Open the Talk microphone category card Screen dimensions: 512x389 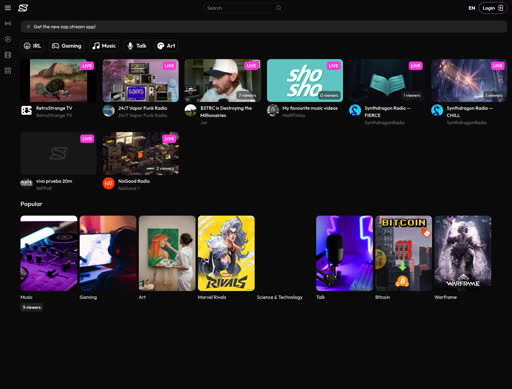pyautogui.click(x=344, y=253)
